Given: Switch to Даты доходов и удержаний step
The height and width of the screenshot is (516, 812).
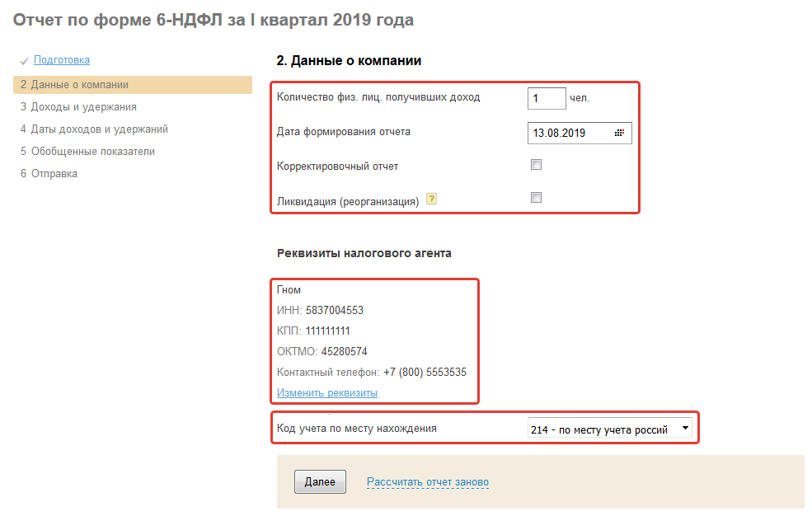Looking at the screenshot, I should [x=99, y=129].
